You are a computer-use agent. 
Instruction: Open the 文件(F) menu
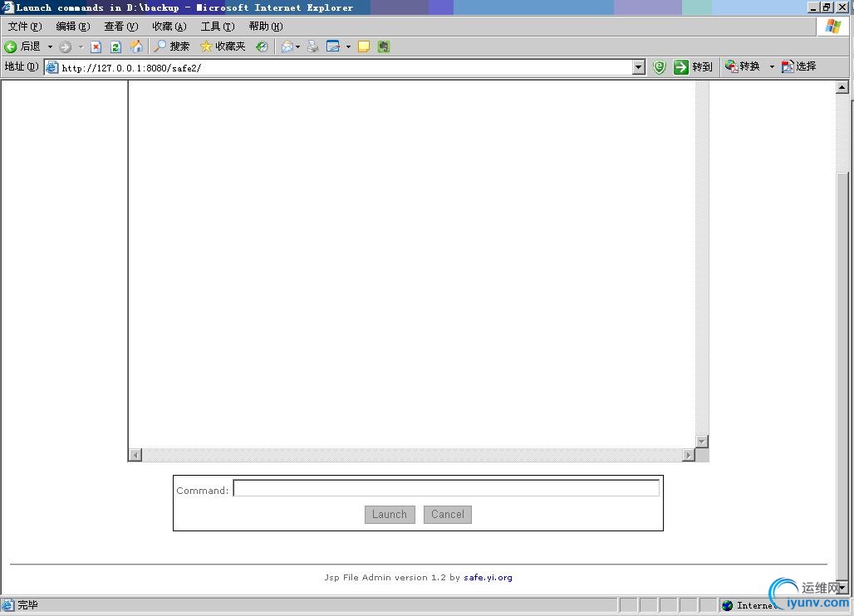click(25, 26)
